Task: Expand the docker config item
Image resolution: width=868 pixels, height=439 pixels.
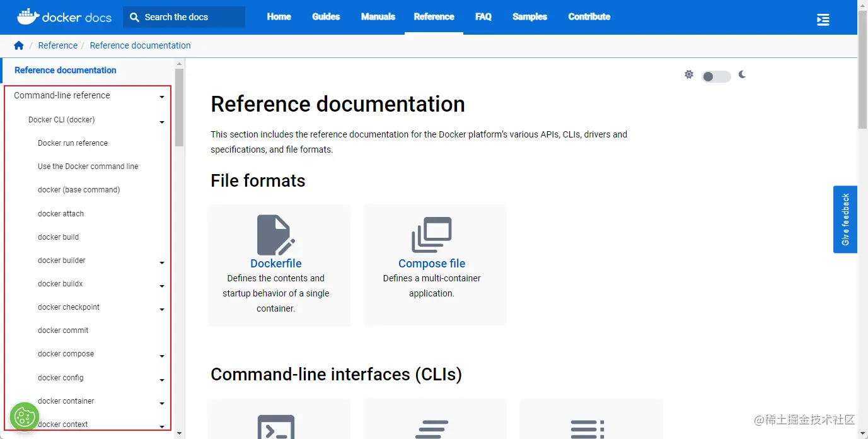Action: click(162, 379)
